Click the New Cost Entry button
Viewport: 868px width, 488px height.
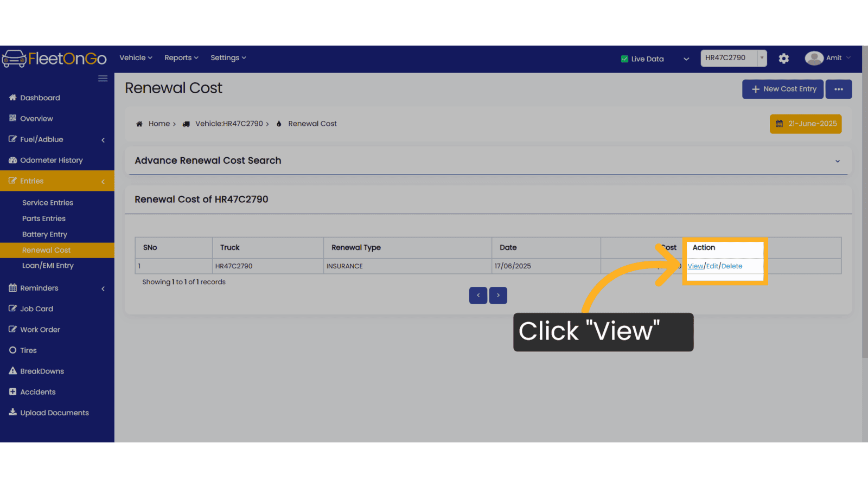pos(783,89)
